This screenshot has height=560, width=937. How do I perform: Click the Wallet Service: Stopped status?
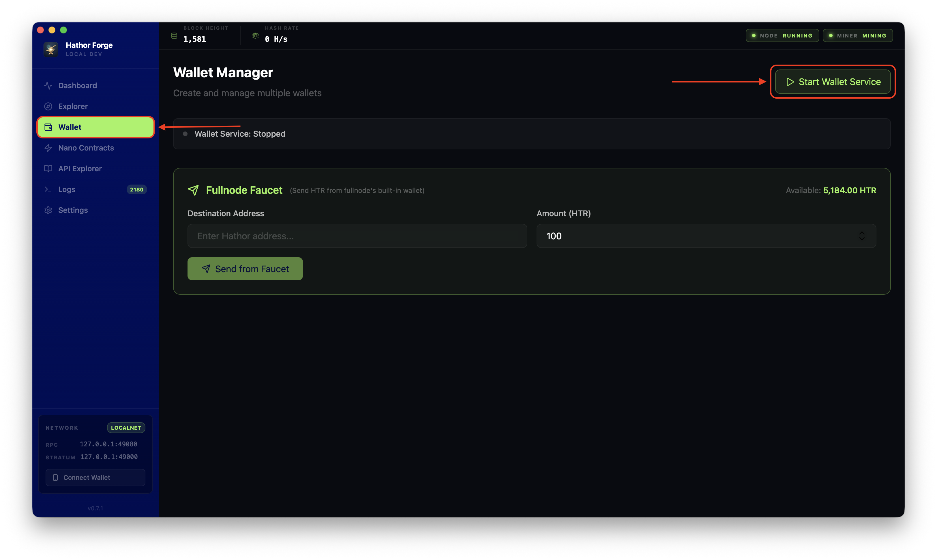[240, 134]
